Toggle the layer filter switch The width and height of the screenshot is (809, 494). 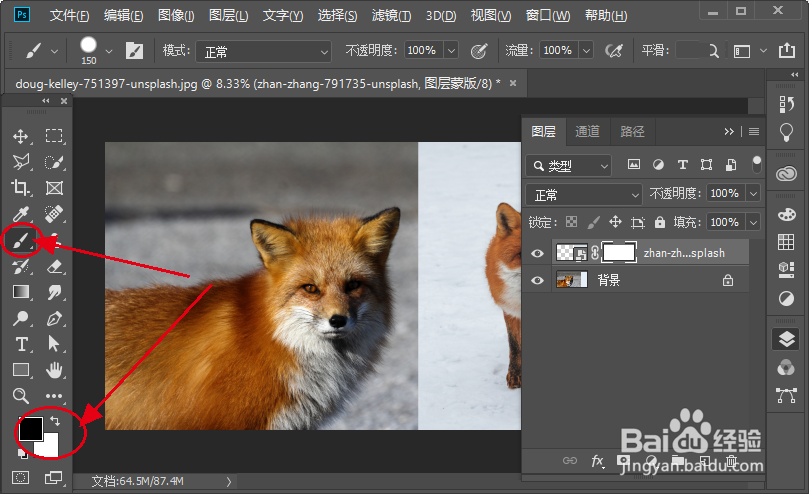point(756,165)
